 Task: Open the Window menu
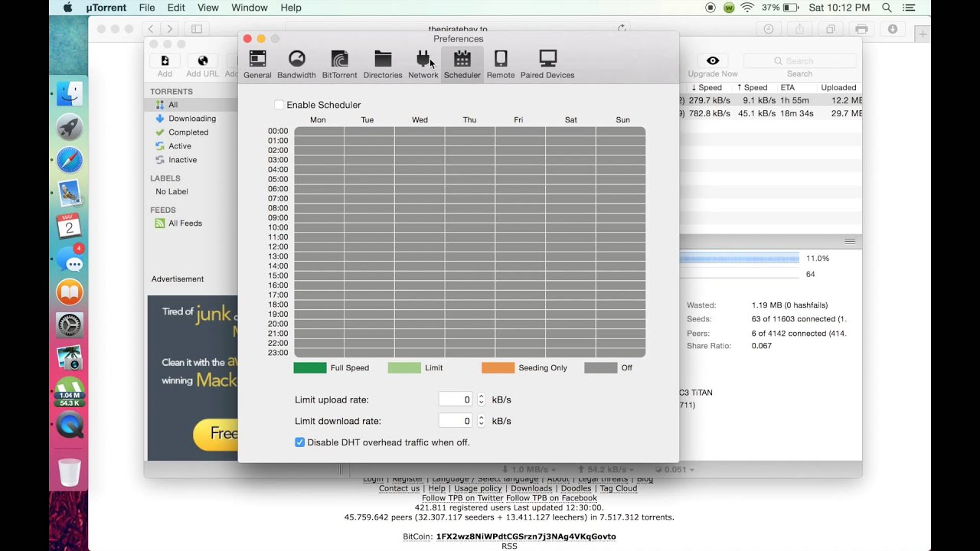tap(250, 8)
